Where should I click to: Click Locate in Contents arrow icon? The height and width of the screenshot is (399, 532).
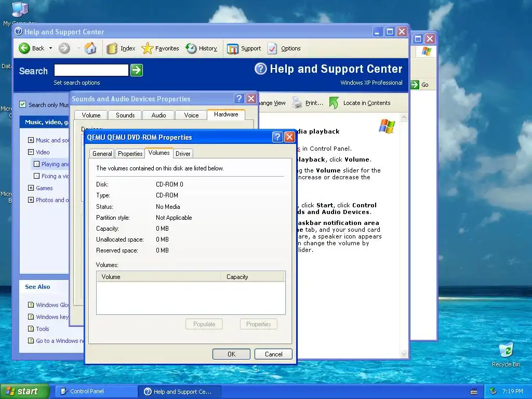334,103
